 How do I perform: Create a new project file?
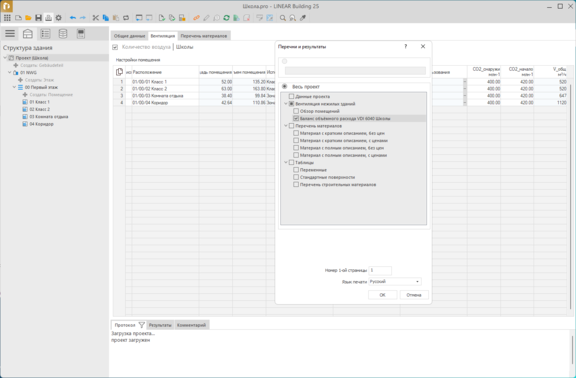tap(18, 18)
